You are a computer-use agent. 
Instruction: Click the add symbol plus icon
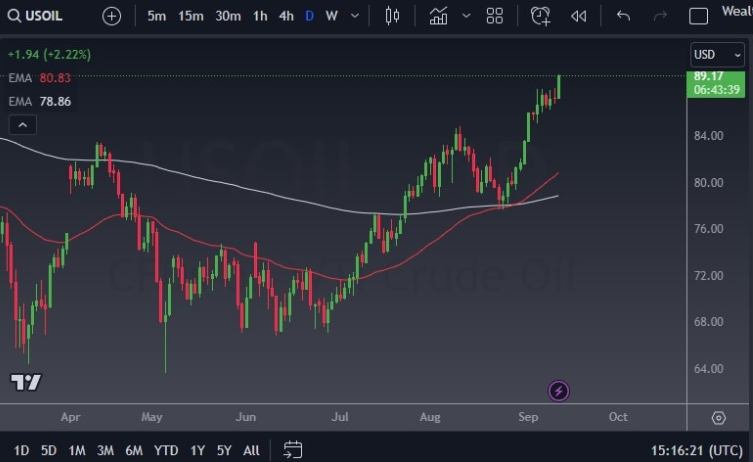pyautogui.click(x=111, y=16)
